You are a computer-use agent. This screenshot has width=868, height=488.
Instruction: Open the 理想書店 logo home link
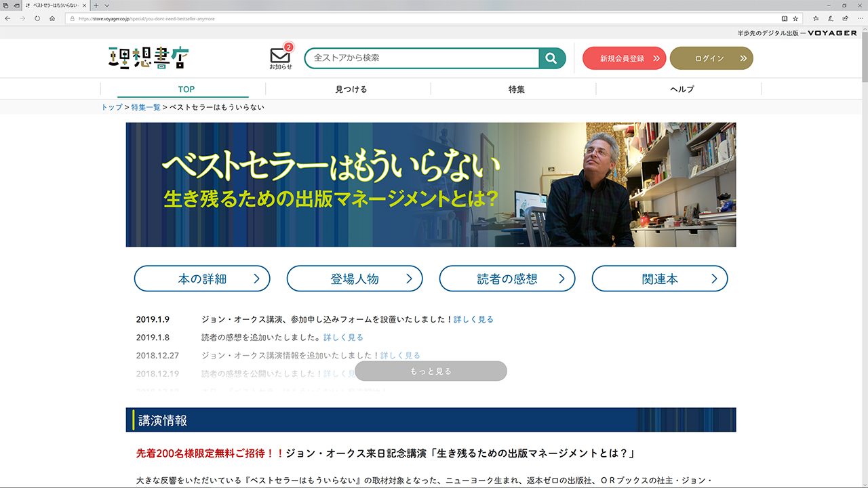coord(149,58)
